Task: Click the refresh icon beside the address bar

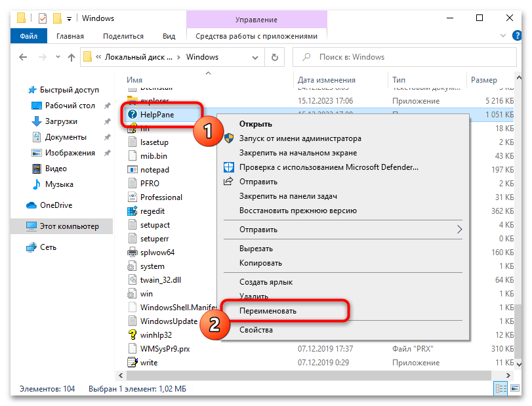Action: pyautogui.click(x=274, y=57)
